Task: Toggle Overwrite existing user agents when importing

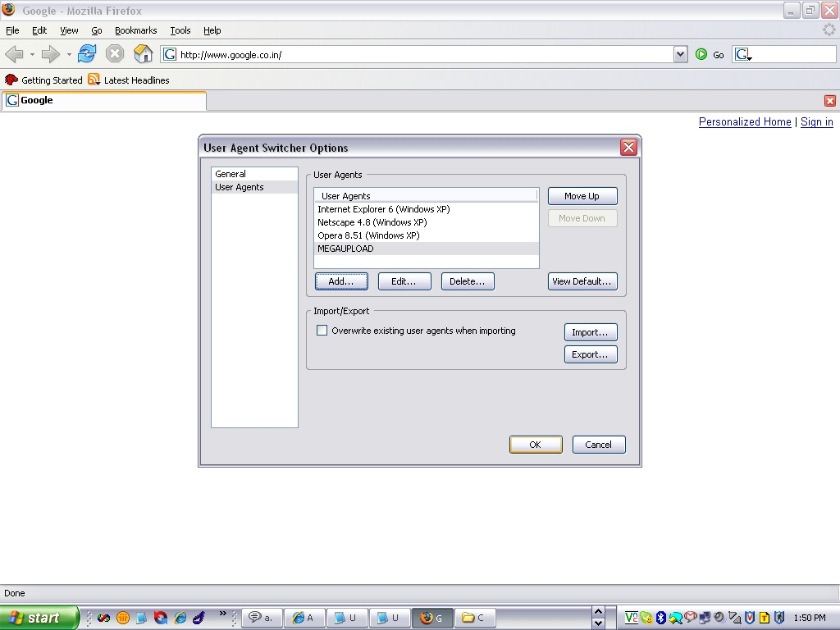Action: coord(322,331)
